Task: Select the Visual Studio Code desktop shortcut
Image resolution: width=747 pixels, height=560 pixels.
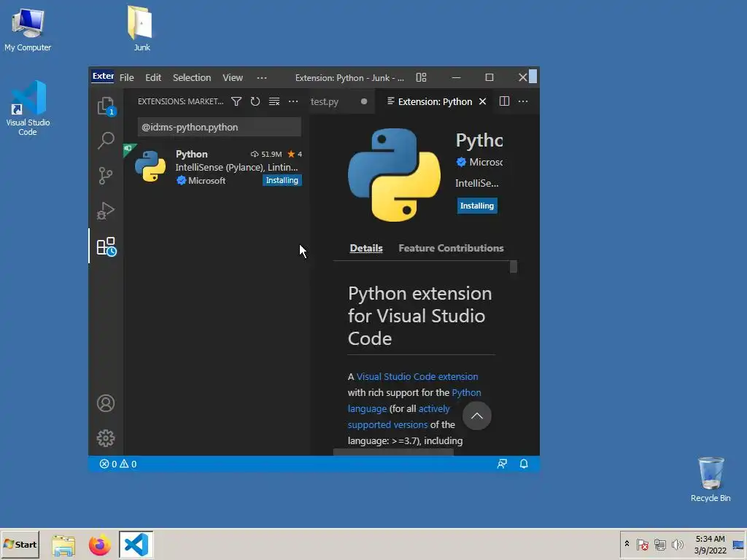Action: pyautogui.click(x=28, y=109)
